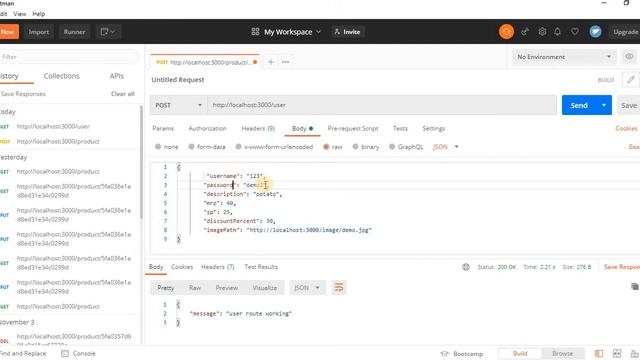Open the Params tab
Screen dimensions: 640x360
(163, 129)
